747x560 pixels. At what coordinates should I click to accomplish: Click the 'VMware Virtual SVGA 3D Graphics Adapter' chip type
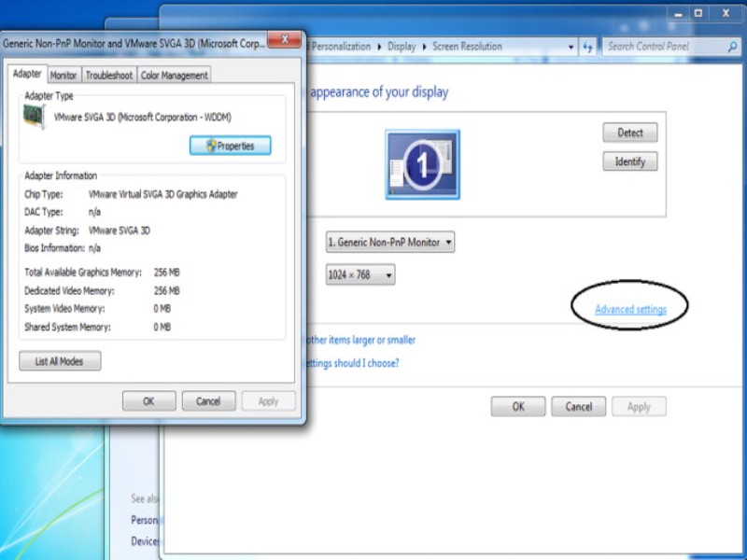coord(162,194)
